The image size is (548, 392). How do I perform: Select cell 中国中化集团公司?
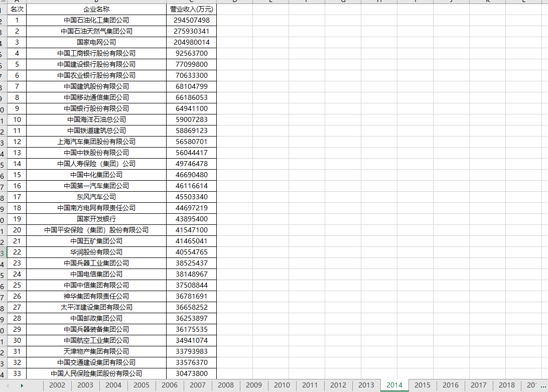[x=96, y=175]
